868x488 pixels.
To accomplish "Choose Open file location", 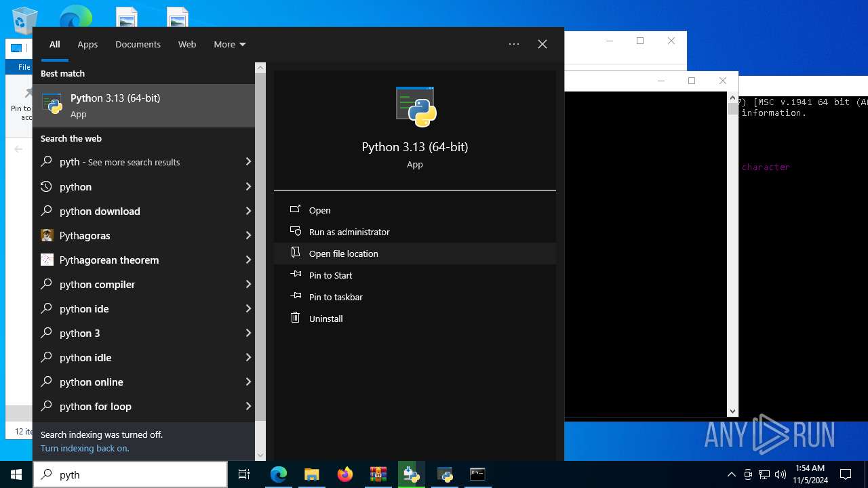I will (415, 253).
